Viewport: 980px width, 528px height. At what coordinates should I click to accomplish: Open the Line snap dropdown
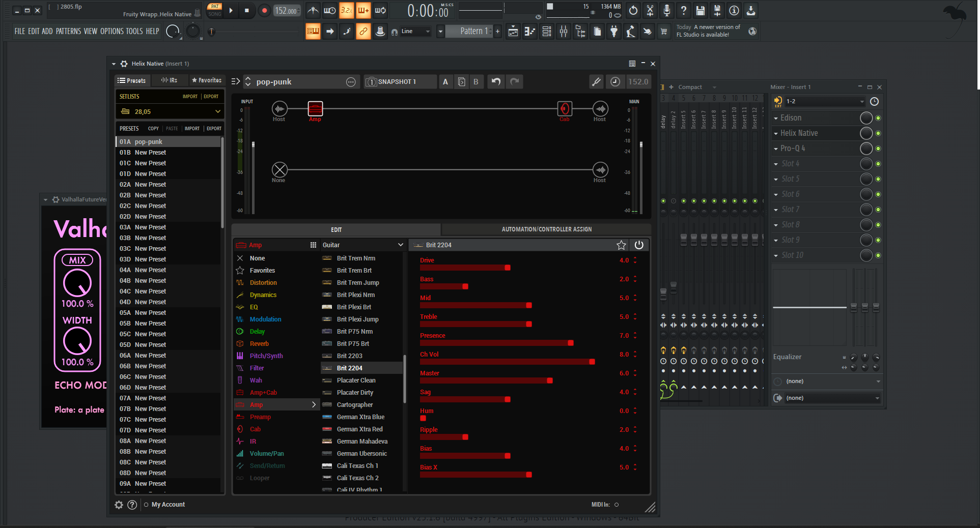click(415, 32)
